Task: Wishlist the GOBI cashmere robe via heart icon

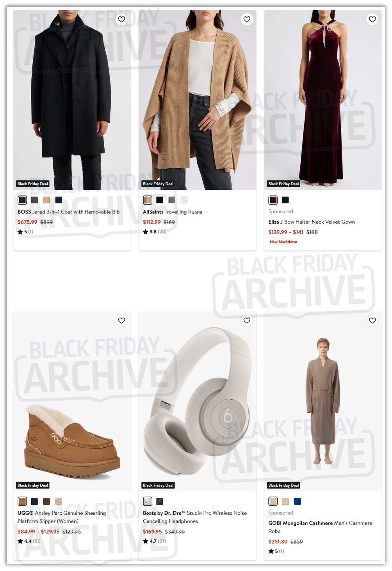Action: coord(372,320)
